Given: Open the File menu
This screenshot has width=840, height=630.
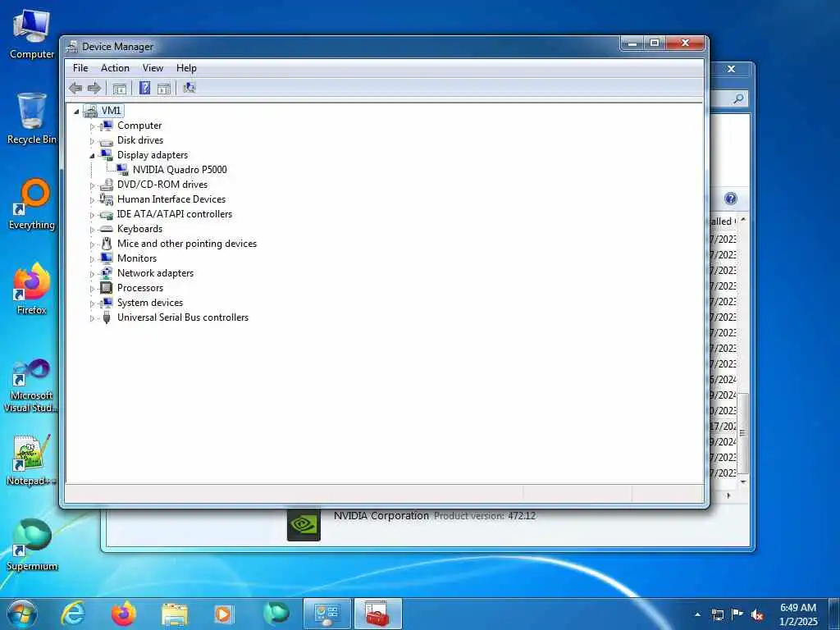Looking at the screenshot, I should [80, 68].
